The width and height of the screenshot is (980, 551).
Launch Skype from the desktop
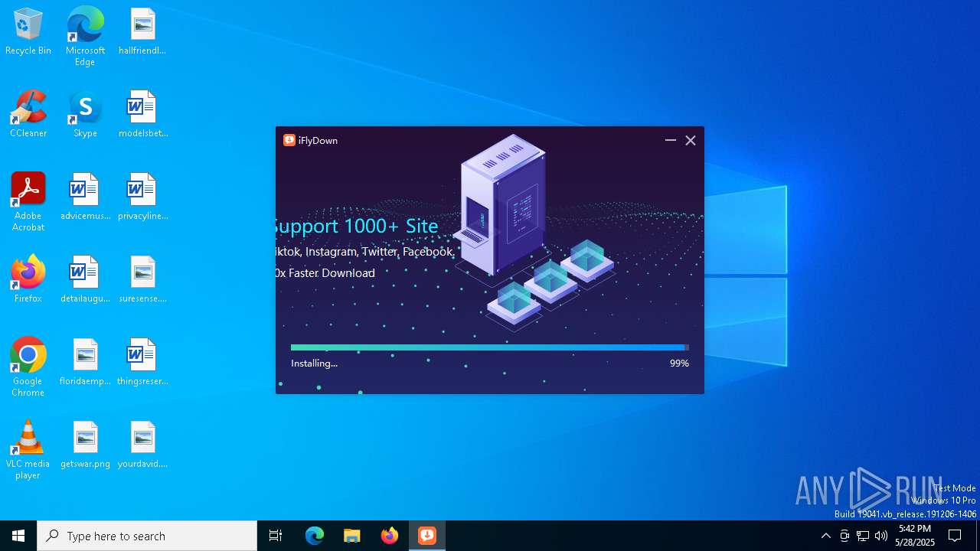pos(85,114)
